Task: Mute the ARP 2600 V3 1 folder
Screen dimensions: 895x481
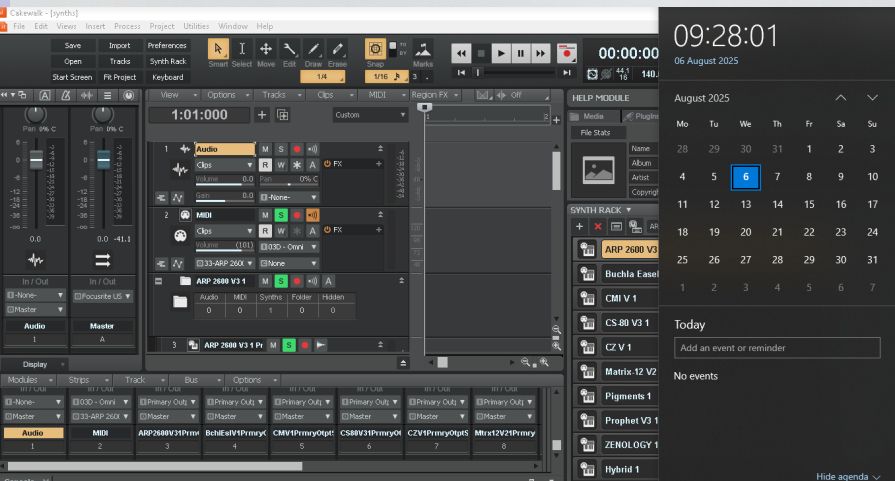Action: pos(265,281)
